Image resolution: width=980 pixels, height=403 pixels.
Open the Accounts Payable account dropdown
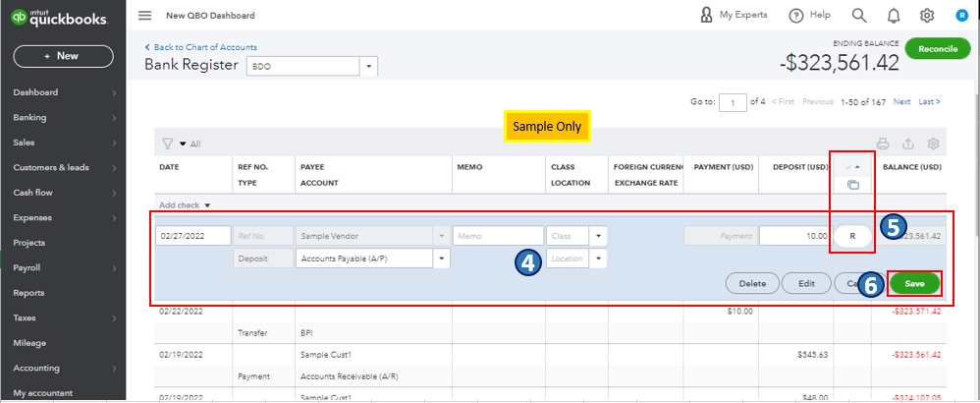point(441,259)
